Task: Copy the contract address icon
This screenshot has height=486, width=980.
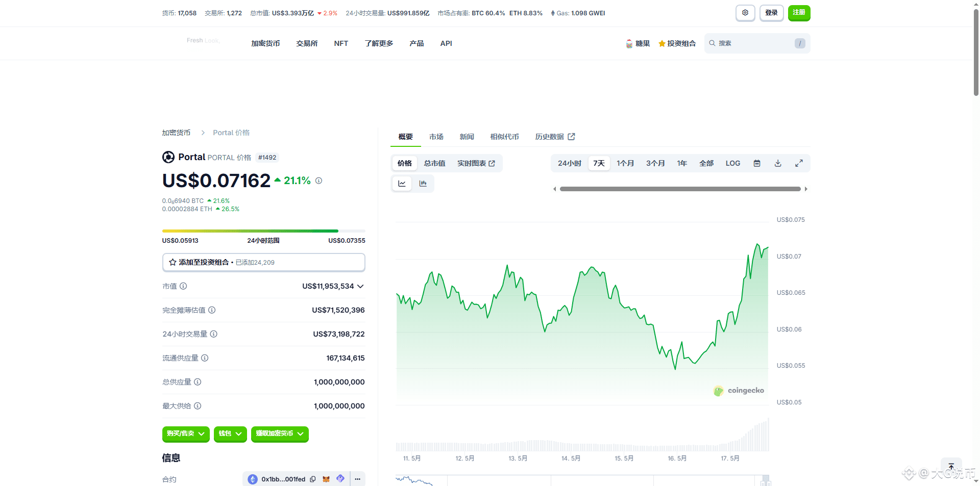Action: click(313, 479)
